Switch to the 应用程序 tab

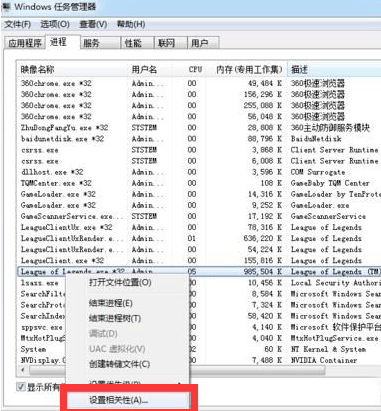point(25,43)
